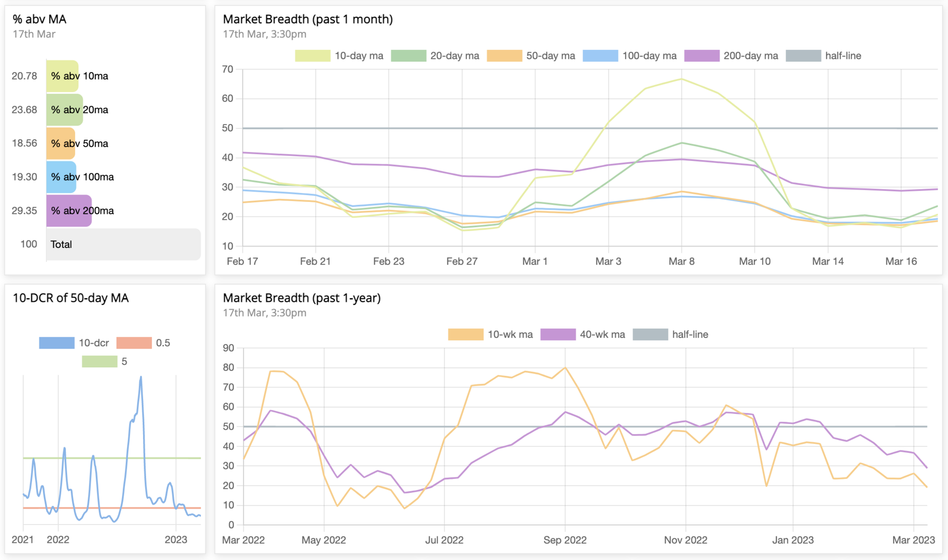Click the '10-DCR of 50-day MA' title

[x=71, y=298]
